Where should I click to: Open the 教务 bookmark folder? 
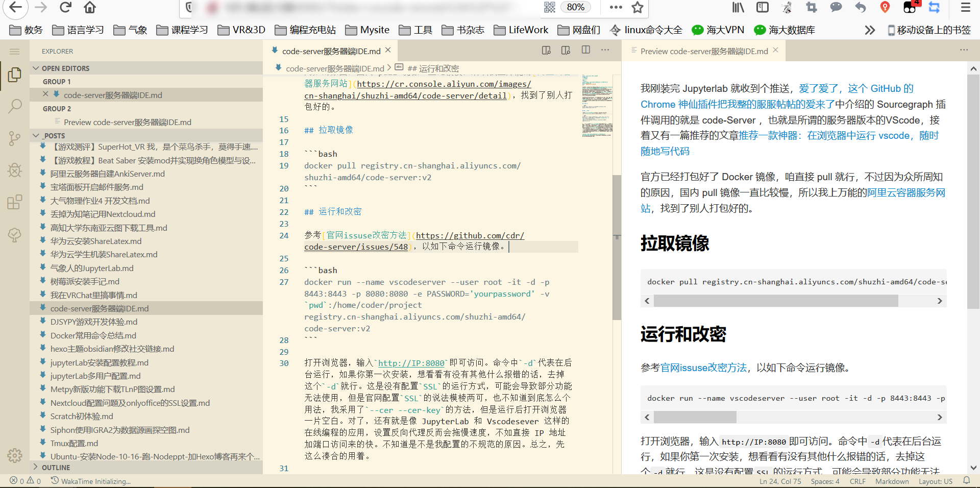pos(26,30)
